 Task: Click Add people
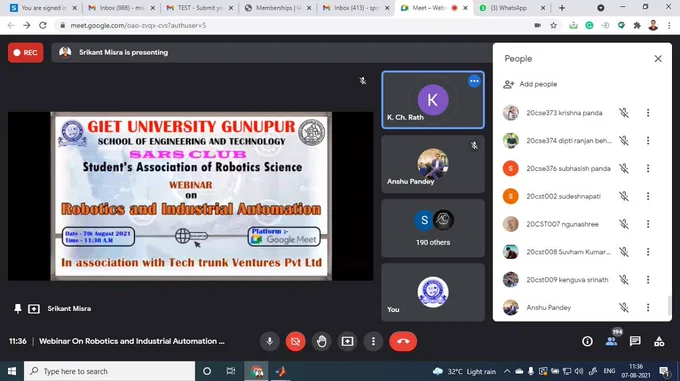coord(530,84)
